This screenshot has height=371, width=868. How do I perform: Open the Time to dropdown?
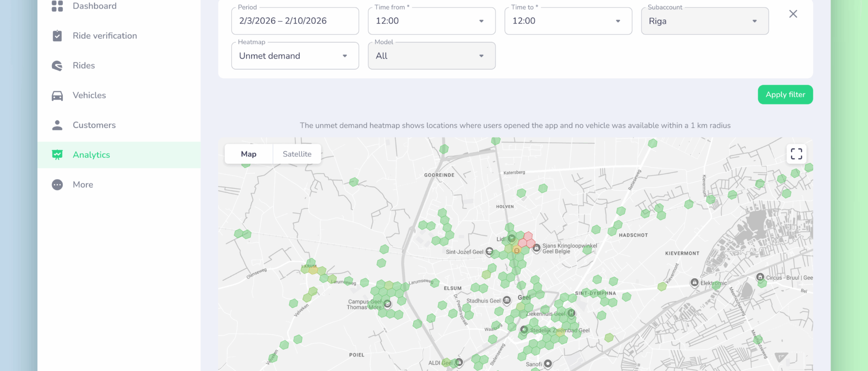coord(568,21)
